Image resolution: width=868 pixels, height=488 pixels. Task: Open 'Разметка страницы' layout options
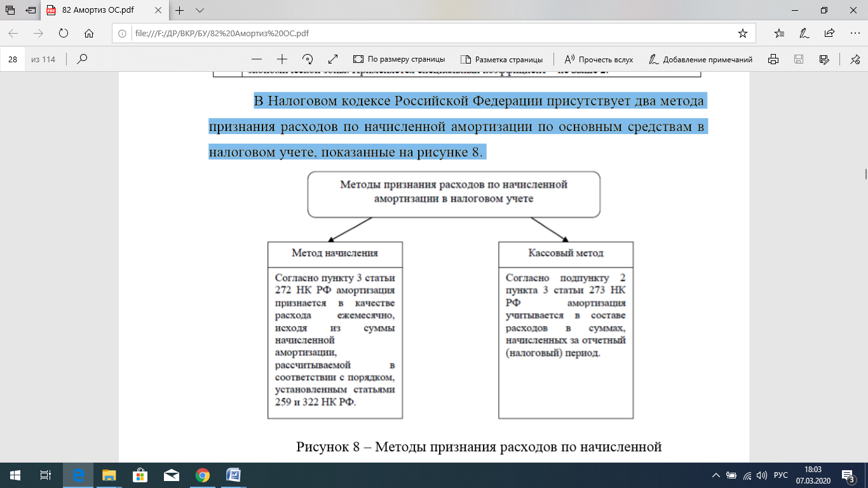(501, 59)
